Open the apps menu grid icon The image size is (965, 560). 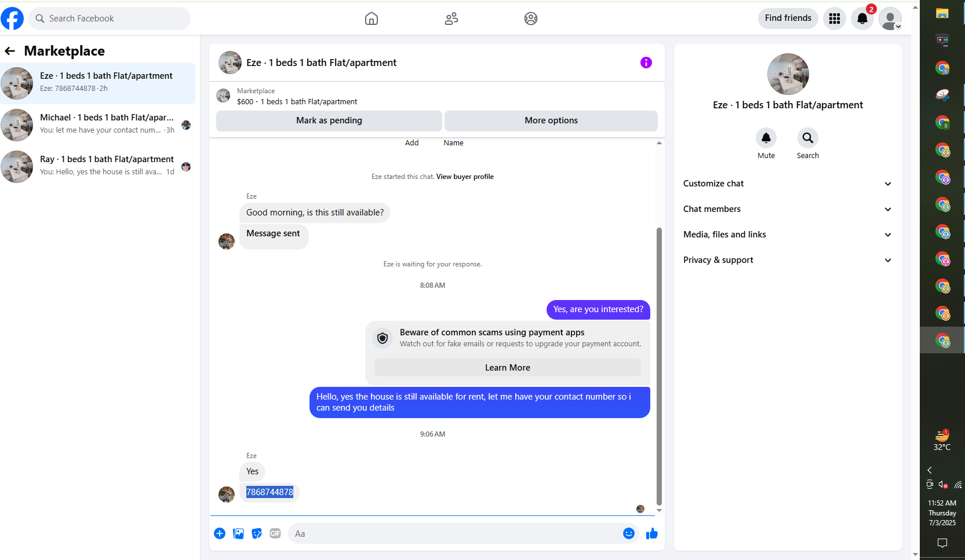tap(835, 19)
